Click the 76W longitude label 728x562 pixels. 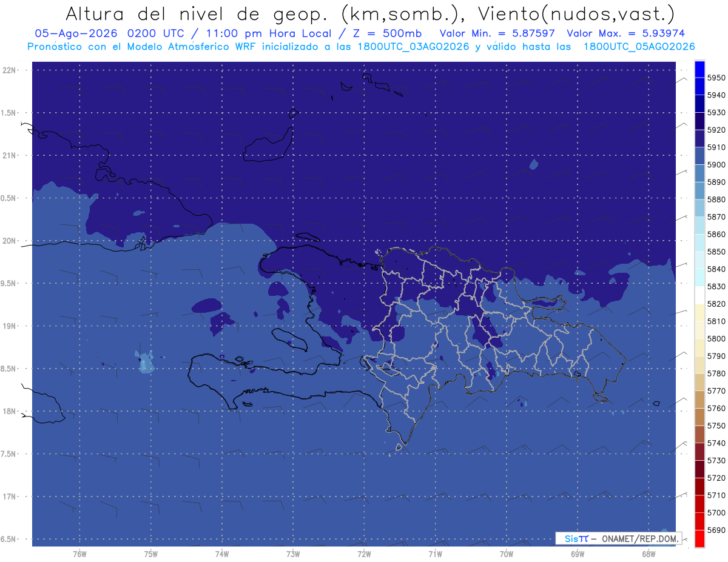[79, 554]
